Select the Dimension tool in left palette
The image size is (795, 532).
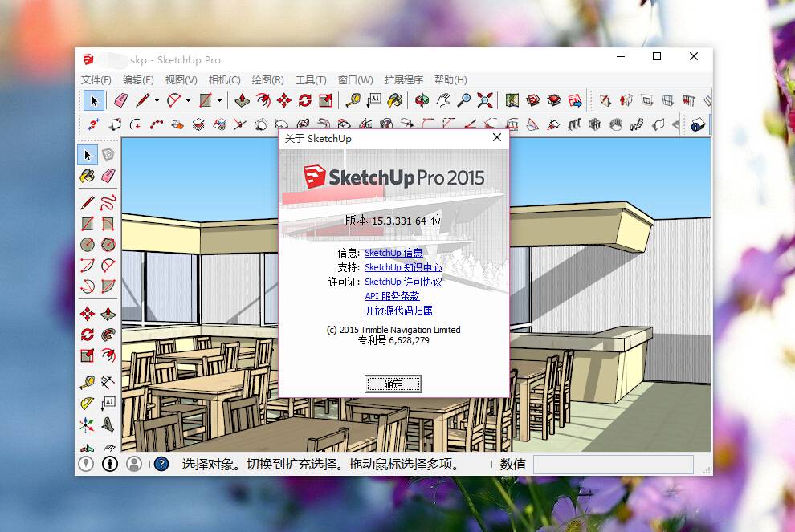click(108, 382)
